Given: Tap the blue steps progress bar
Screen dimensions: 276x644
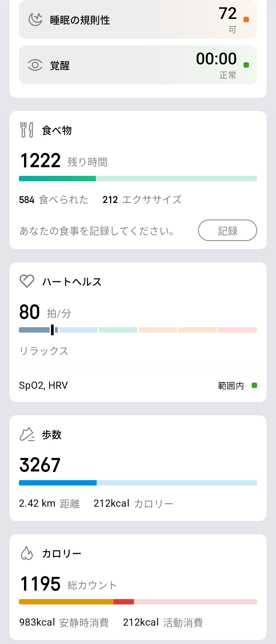Looking at the screenshot, I should pyautogui.click(x=138, y=483).
